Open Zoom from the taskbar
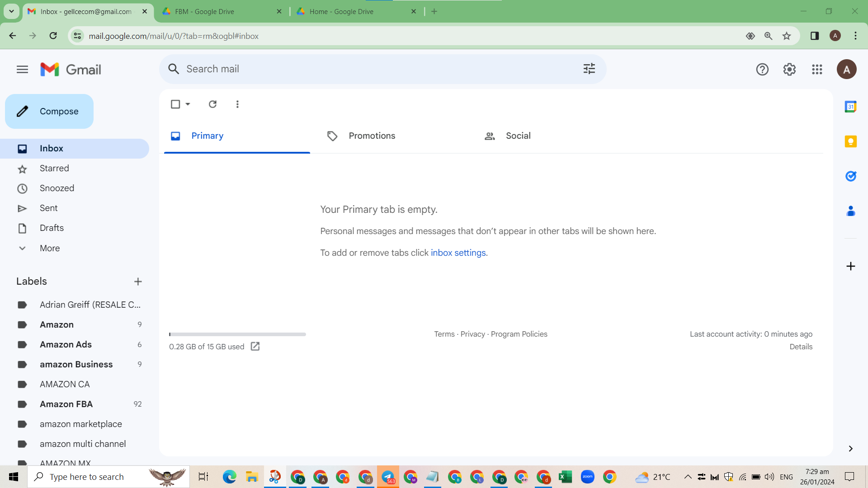The width and height of the screenshot is (868, 488). pyautogui.click(x=587, y=477)
